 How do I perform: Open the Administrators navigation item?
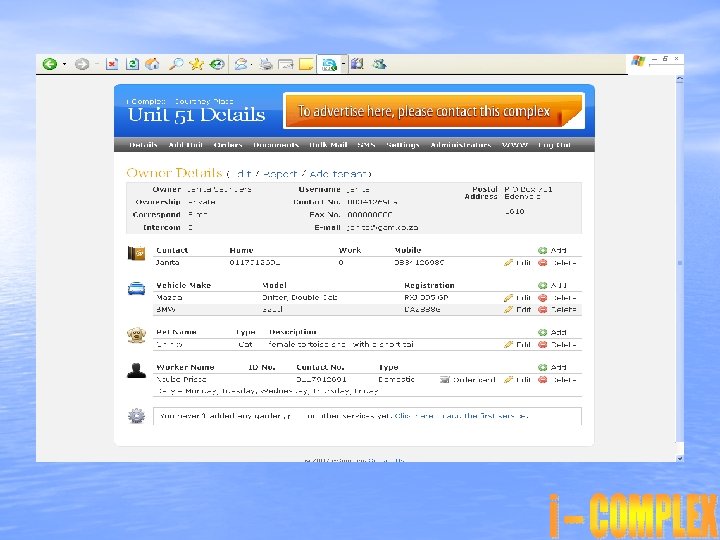click(461, 145)
